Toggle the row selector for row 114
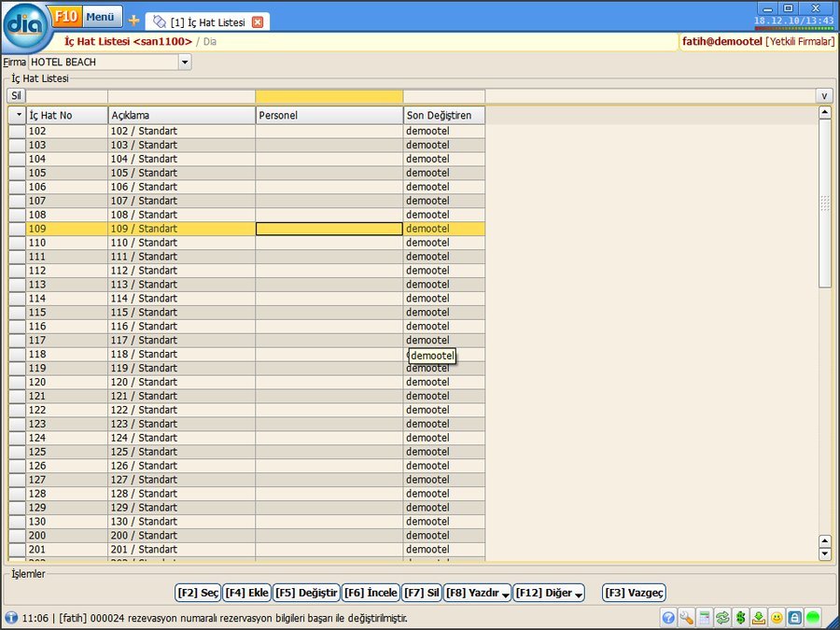Screen dimensions: 840x630 tap(17, 299)
